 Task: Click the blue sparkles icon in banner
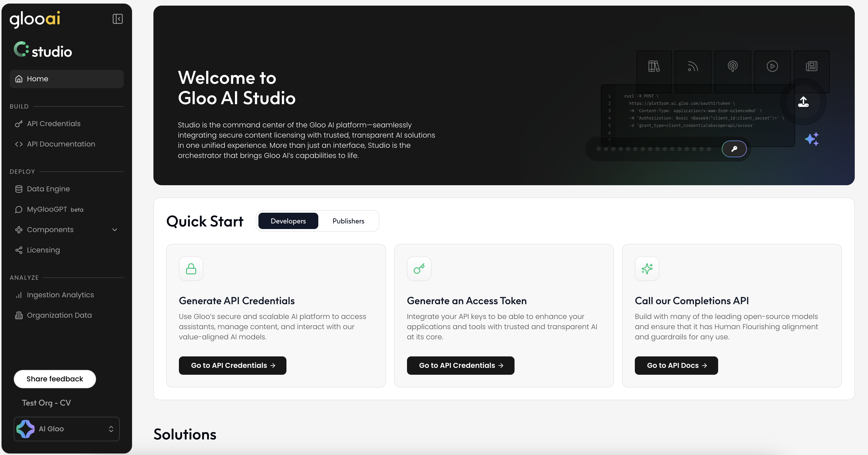[812, 139]
